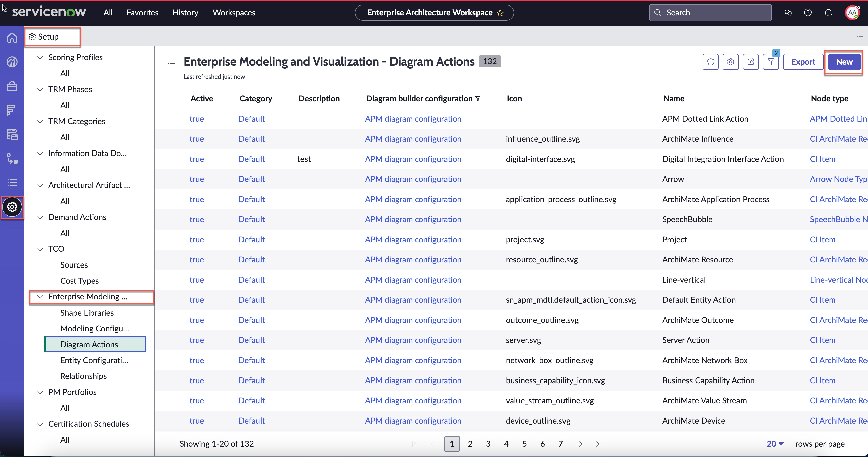
Task: Sort by the Name column header
Action: pos(674,98)
